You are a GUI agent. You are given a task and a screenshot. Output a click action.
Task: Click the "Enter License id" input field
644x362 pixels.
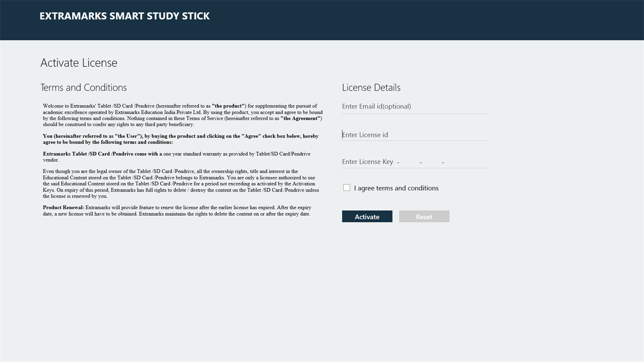pos(414,134)
